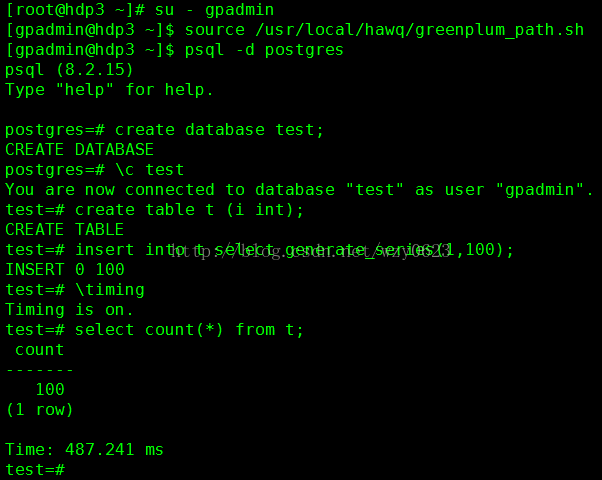
Task: Click the 'You are now connected' message
Action: [x=299, y=190]
